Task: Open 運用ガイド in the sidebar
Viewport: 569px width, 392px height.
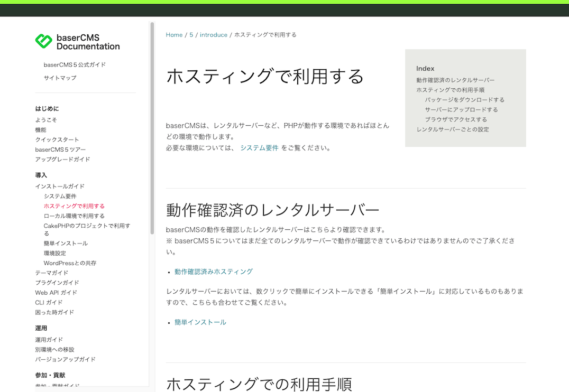Action: [x=49, y=340]
